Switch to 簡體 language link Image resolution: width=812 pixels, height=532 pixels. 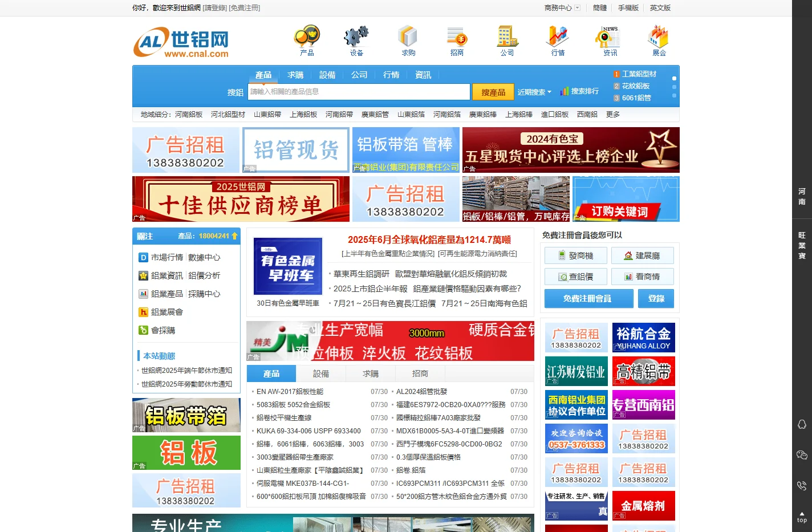pyautogui.click(x=600, y=8)
